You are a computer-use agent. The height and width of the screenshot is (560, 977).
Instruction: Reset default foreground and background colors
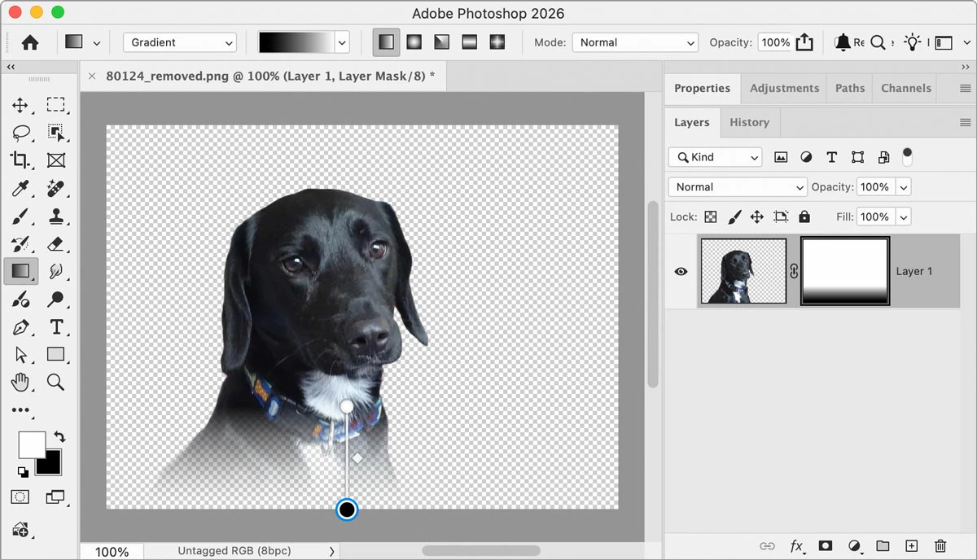coord(23,471)
